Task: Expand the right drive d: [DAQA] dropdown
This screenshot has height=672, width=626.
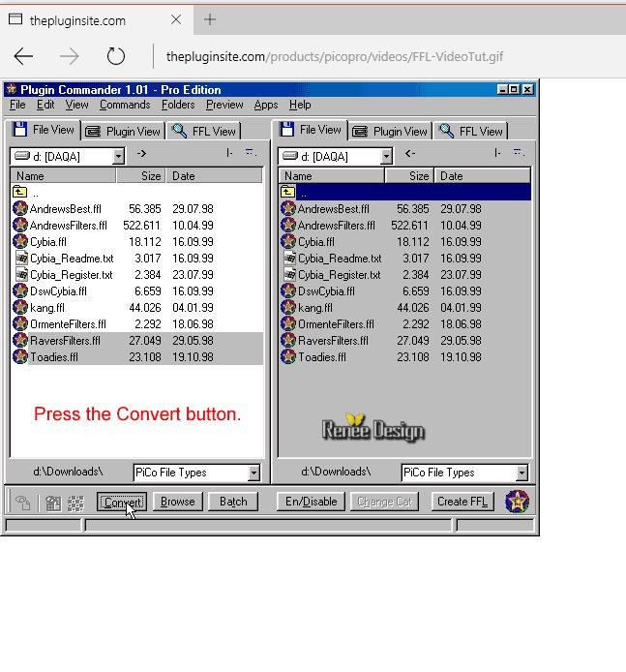Action: [x=387, y=157]
